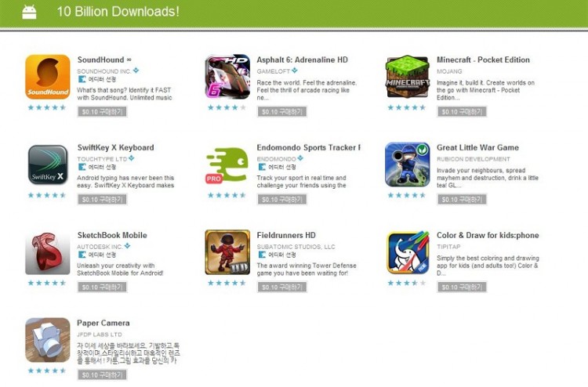Buy SoundHound with the $0.10 button
588x387 pixels.
click(102, 112)
